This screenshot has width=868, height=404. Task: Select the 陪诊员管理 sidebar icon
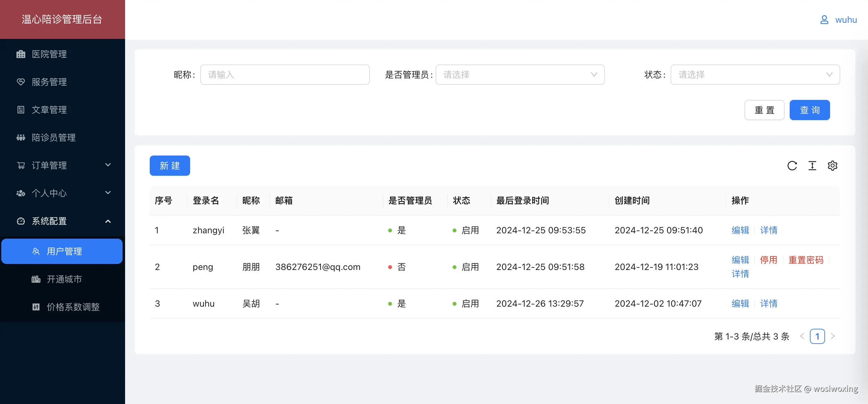click(21, 137)
